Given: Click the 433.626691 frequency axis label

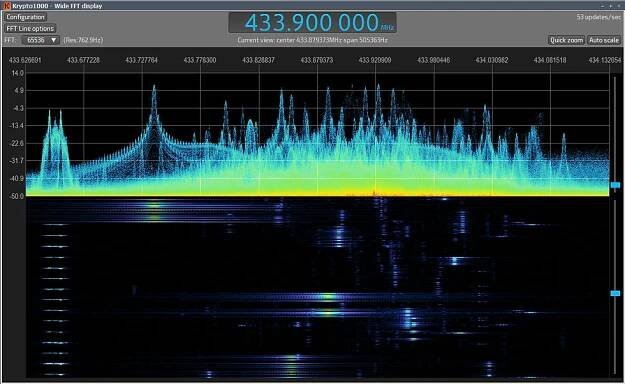Looking at the screenshot, I should click(25, 60).
